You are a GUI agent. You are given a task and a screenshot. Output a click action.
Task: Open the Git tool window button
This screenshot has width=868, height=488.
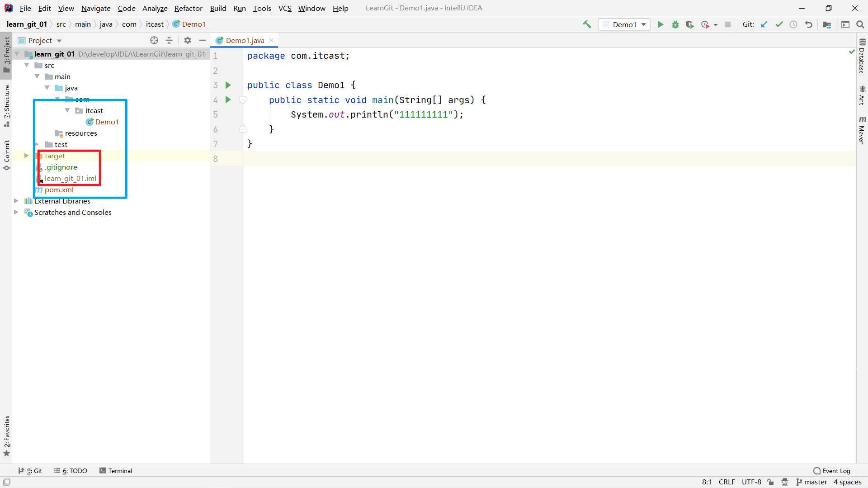coord(30,471)
